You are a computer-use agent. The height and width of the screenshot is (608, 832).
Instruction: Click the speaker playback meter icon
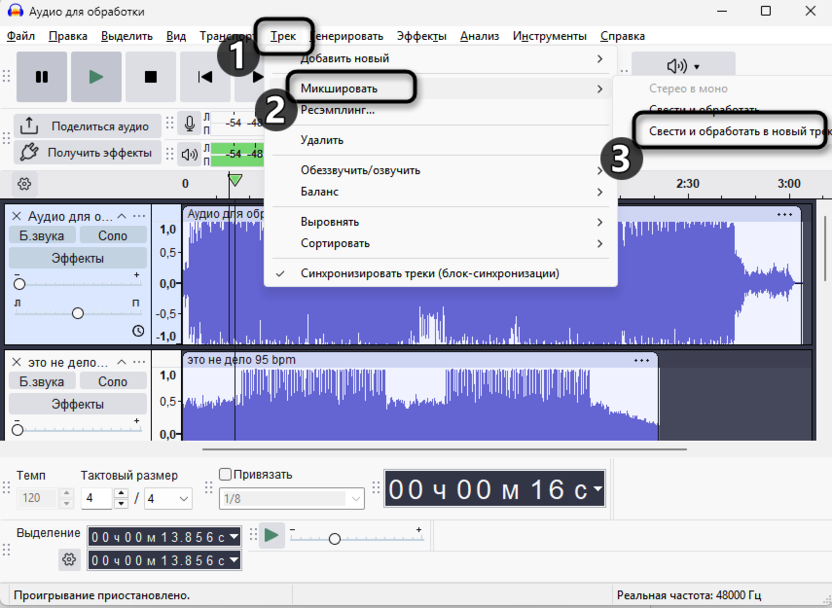click(189, 154)
